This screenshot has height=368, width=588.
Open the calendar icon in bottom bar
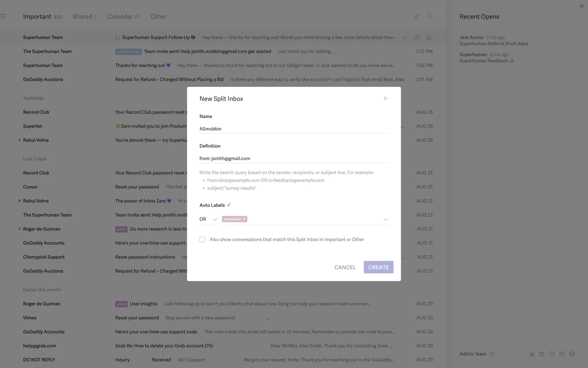point(562,354)
